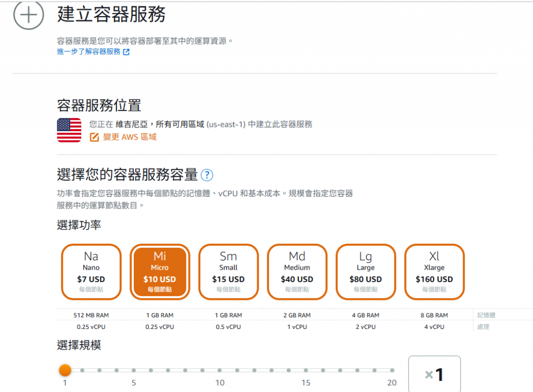Viewport: 533px width, 392px height.
Task: Click the 建立容器服務 page title
Action: (x=111, y=14)
